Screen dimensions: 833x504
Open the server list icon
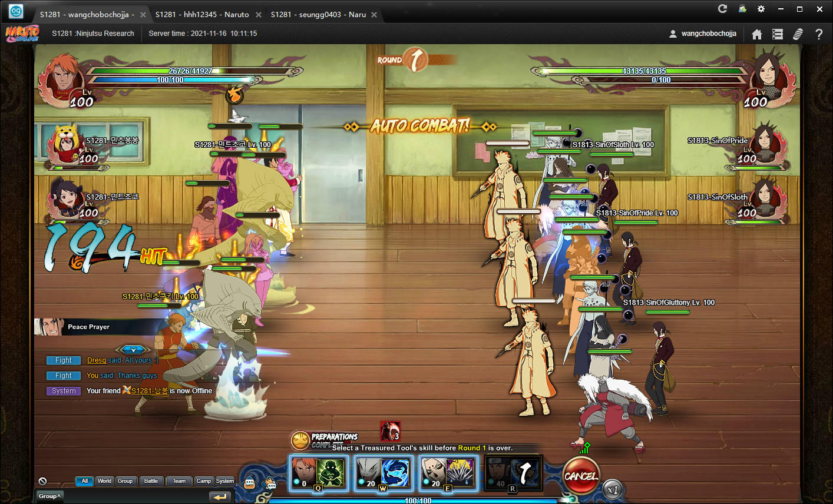coord(778,34)
